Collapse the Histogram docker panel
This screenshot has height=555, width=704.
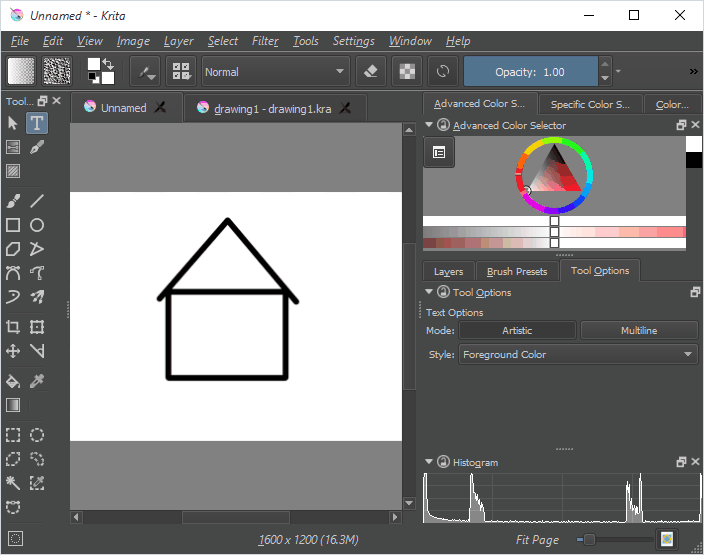pyautogui.click(x=430, y=462)
